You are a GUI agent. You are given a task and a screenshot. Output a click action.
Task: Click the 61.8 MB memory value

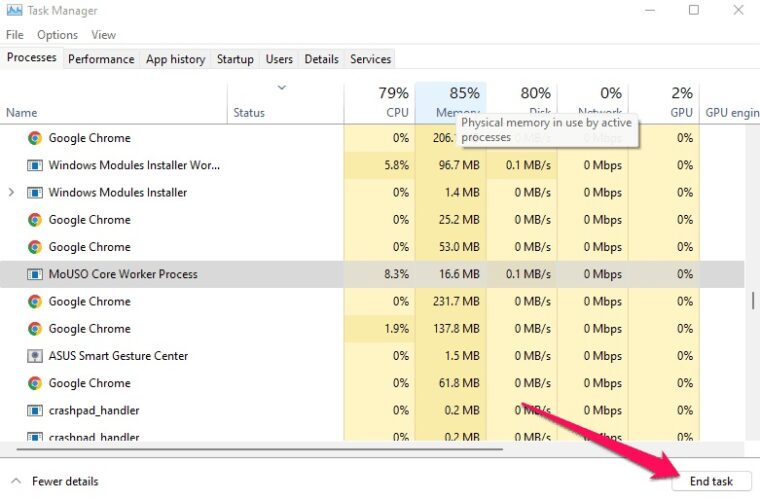459,383
